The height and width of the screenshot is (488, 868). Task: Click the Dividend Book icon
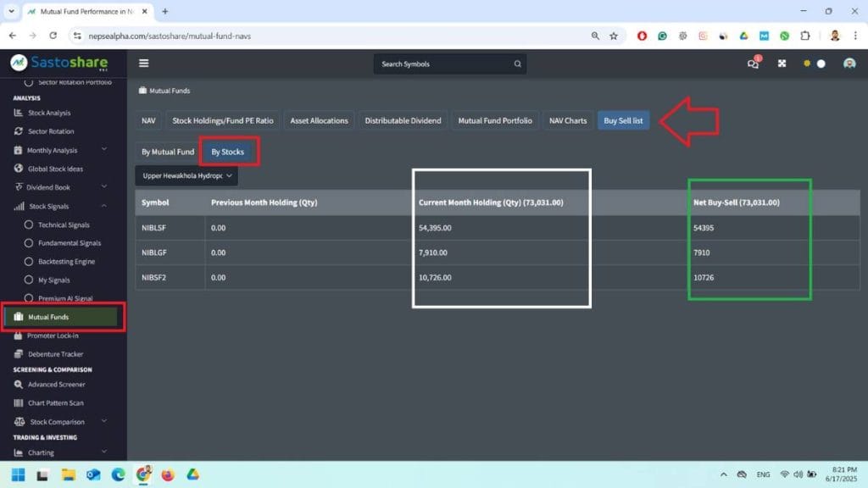pos(19,187)
